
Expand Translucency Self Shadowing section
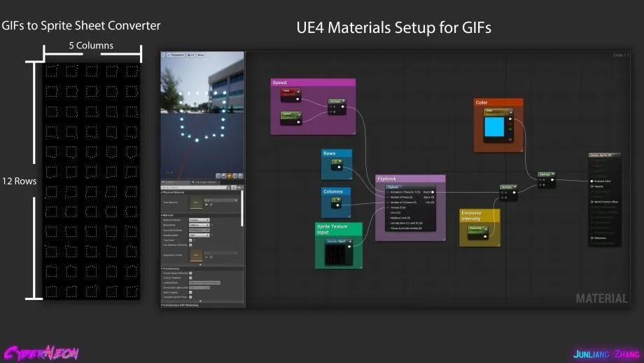[x=162, y=305]
